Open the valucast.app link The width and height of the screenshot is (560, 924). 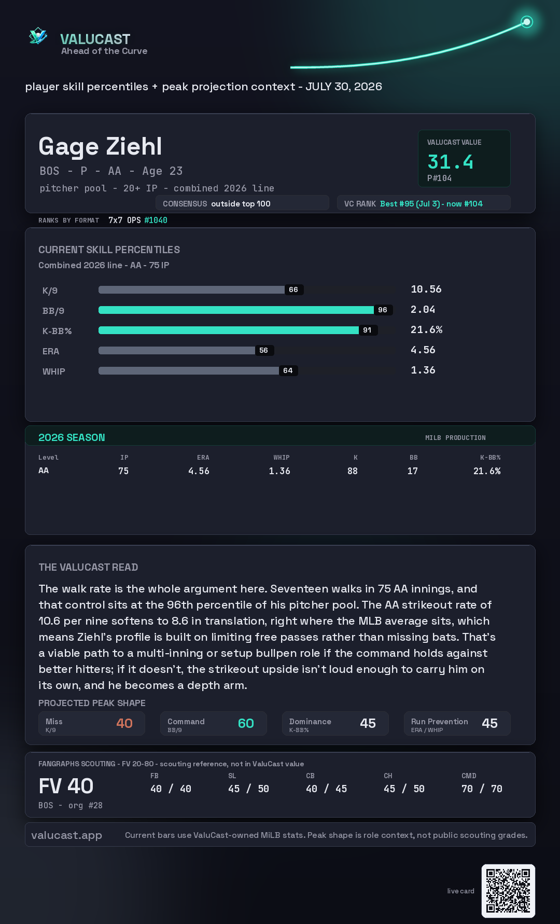(x=66, y=835)
